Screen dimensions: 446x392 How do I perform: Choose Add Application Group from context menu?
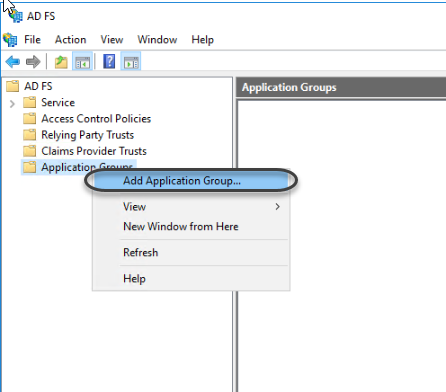pos(191,180)
